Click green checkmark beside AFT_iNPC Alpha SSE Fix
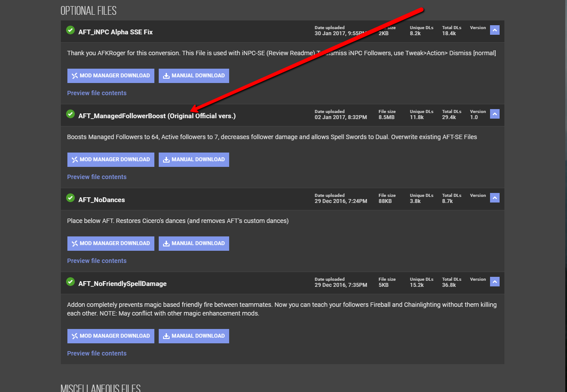 coord(70,30)
